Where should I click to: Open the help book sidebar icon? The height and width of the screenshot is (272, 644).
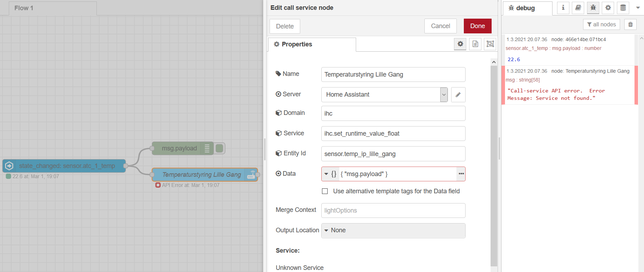(x=578, y=8)
